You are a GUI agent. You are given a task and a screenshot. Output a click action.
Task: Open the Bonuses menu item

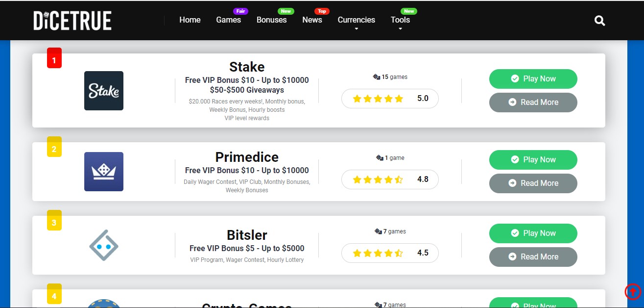click(x=272, y=20)
